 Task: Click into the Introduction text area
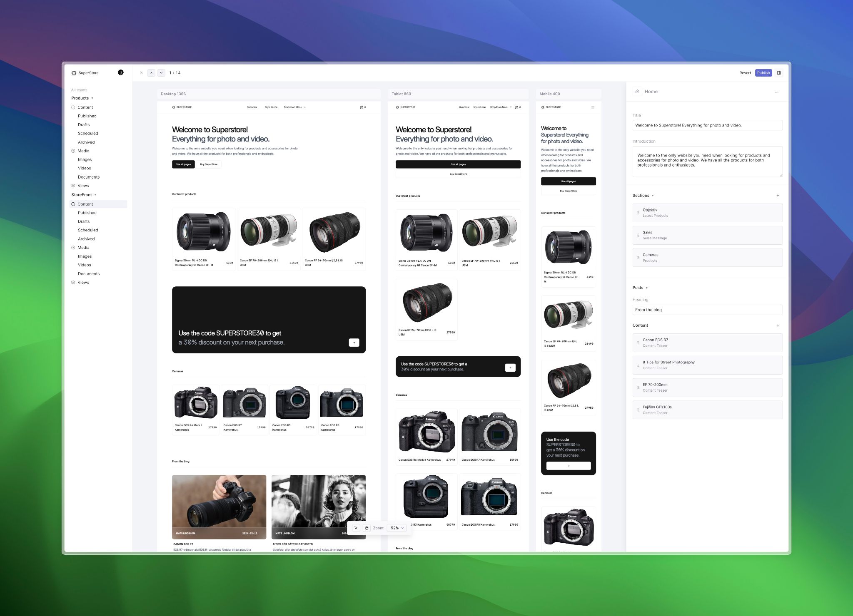coord(707,161)
